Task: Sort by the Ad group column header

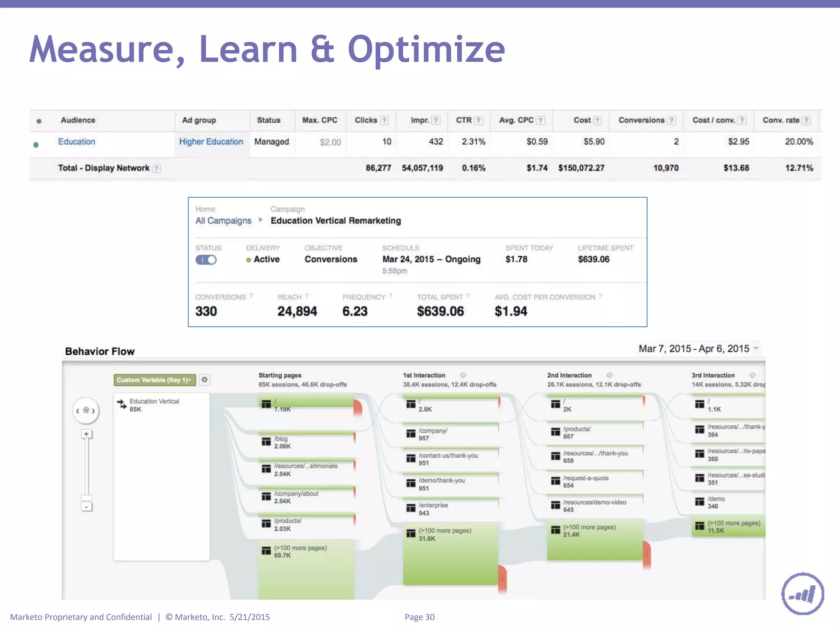Action: [199, 120]
